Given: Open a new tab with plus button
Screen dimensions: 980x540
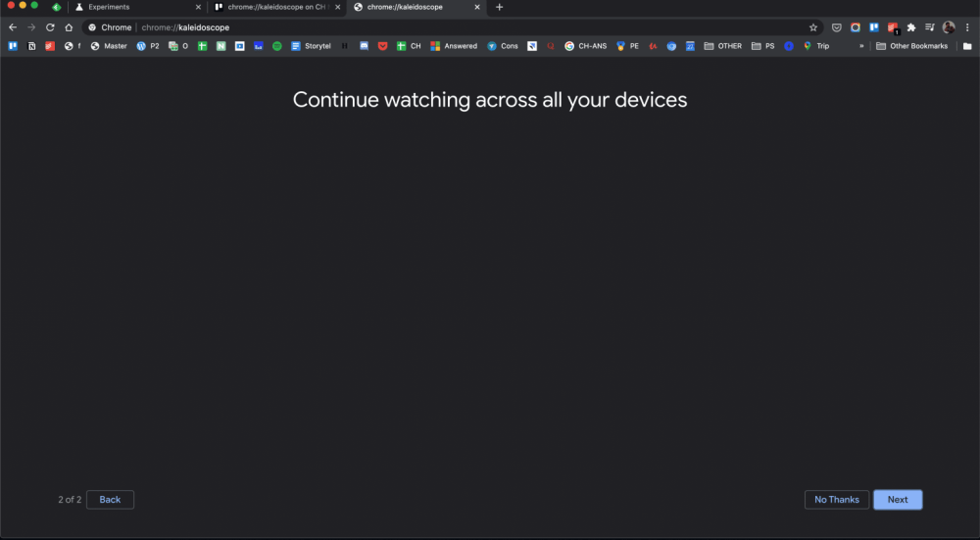Looking at the screenshot, I should point(499,7).
